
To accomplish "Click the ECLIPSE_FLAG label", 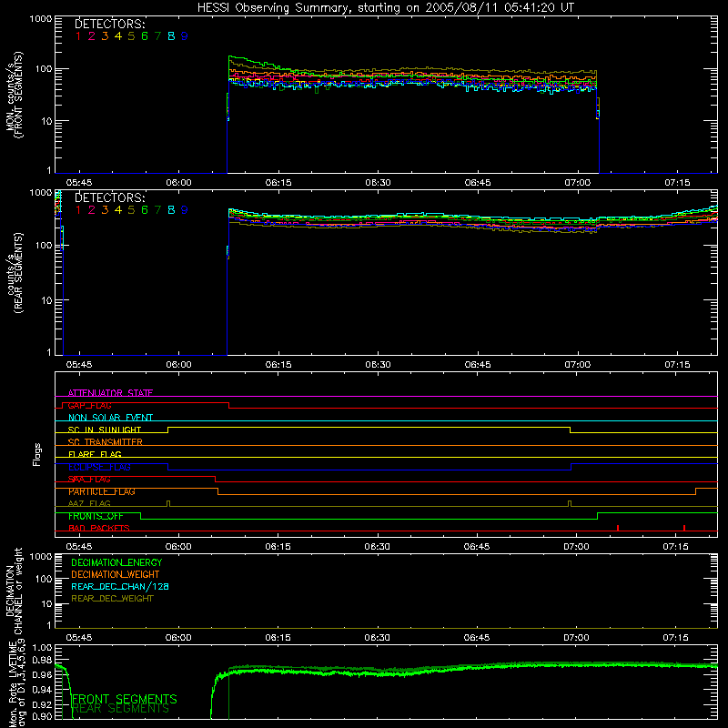I will point(99,467).
